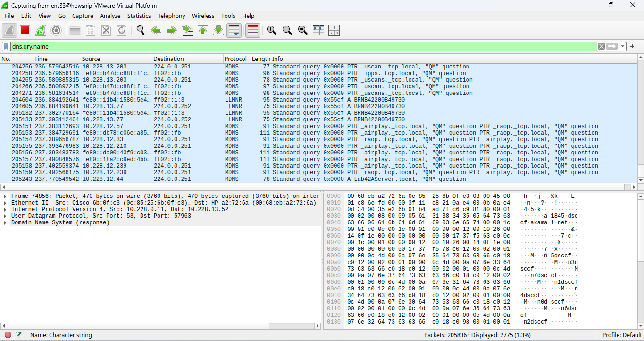The image size is (644, 341).
Task: Zoom out on packet text
Action: [287, 30]
